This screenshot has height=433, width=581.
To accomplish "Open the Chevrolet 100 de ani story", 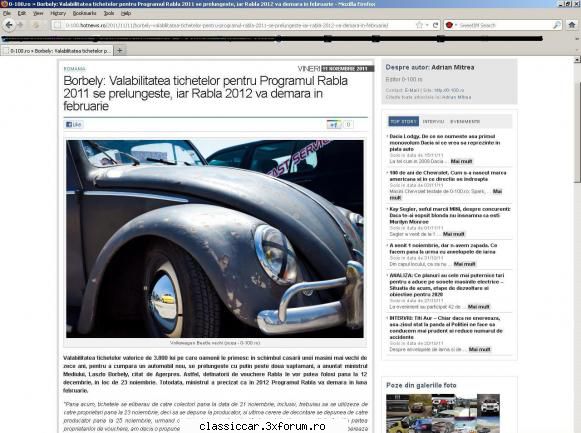I will (448, 176).
